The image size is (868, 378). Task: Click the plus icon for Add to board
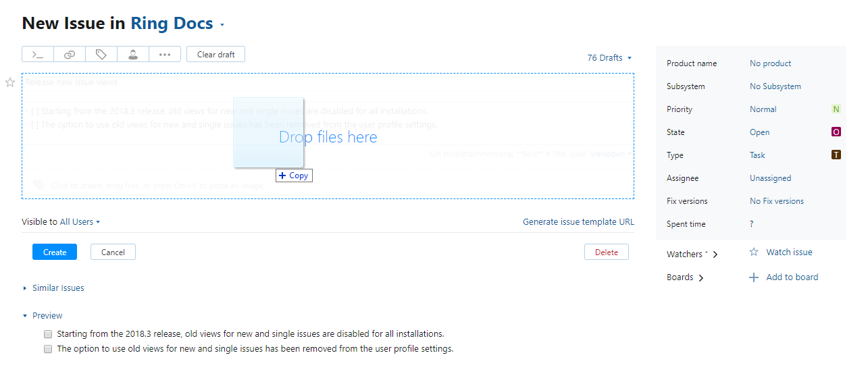[754, 277]
